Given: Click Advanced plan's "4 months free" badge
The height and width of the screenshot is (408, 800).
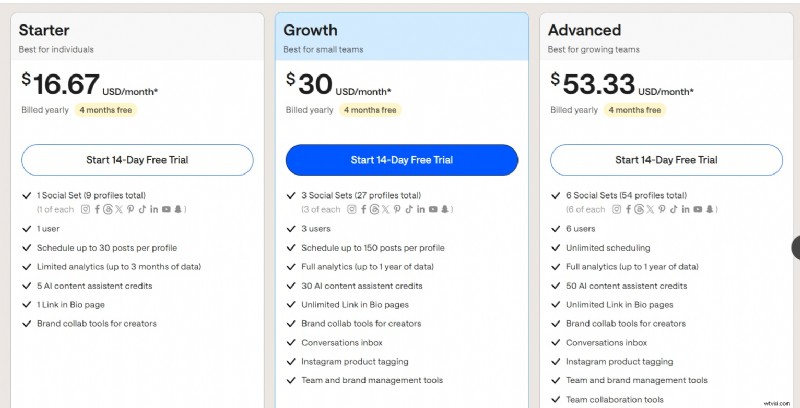Looking at the screenshot, I should click(x=634, y=110).
